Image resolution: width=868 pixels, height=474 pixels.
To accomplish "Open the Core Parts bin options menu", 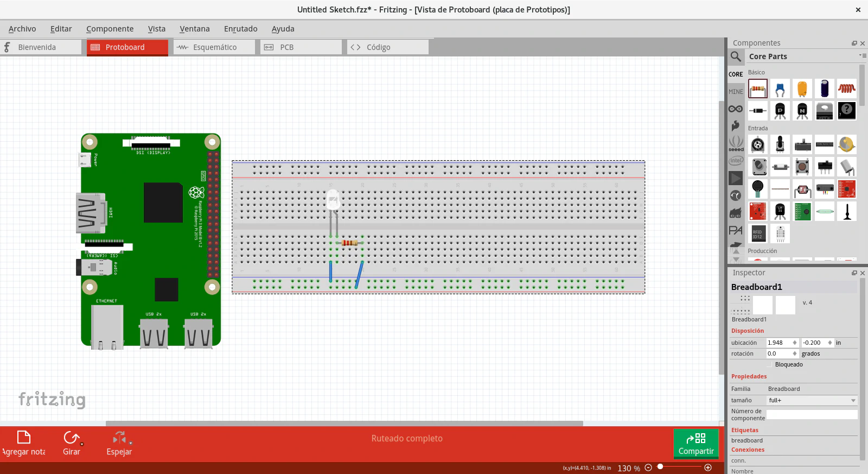I will tap(861, 55).
